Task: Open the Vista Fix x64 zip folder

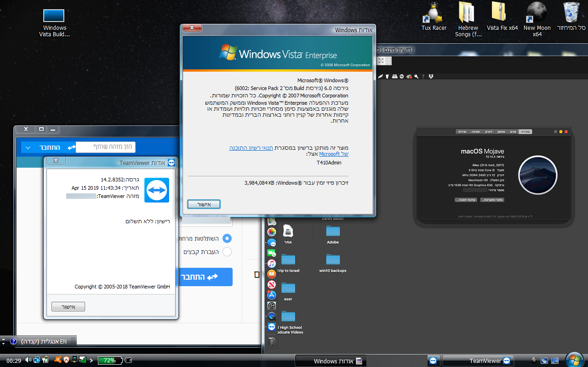Action: (502, 17)
